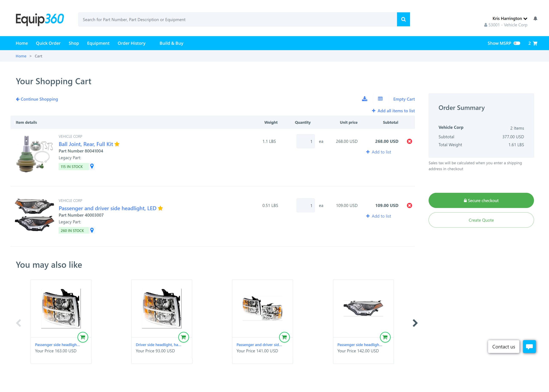Click 163.00 USD headlight image
Screen dimensions: 549x392
pos(61,308)
